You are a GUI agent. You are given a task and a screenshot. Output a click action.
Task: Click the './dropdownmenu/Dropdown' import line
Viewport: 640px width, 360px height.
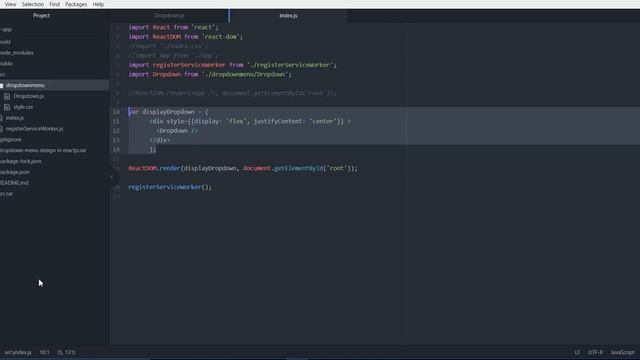click(x=210, y=74)
